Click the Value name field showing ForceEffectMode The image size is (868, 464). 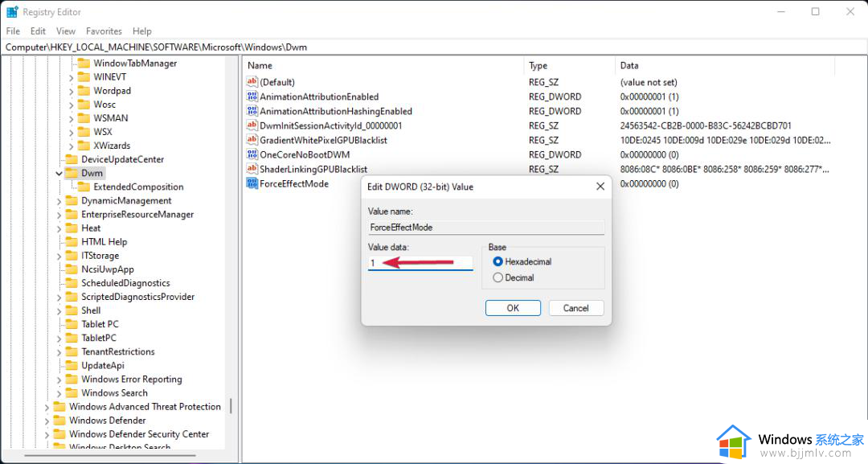pos(486,227)
